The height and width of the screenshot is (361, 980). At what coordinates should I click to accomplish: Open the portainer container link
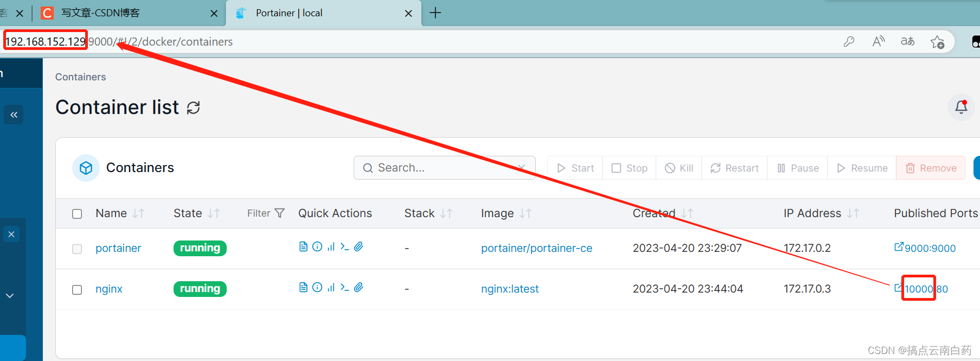[x=118, y=248]
